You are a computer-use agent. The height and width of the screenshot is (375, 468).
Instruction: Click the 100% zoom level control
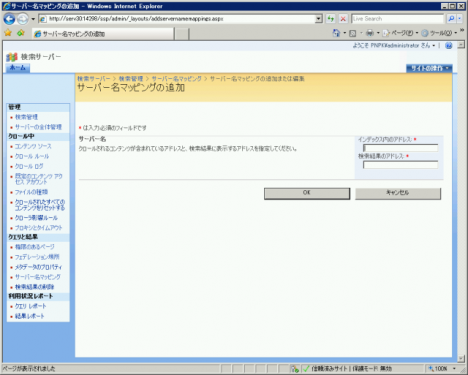(x=438, y=369)
